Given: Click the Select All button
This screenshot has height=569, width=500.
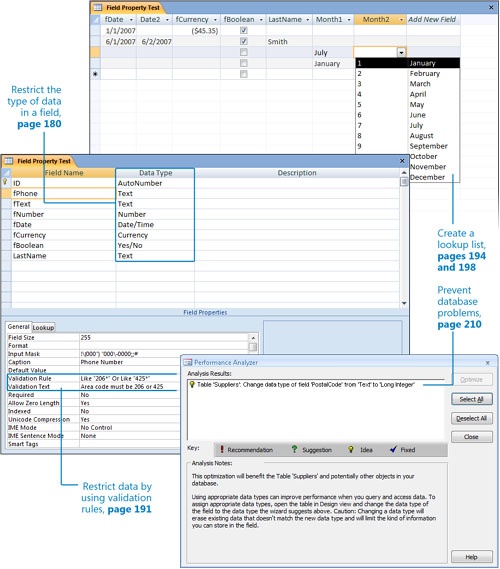Looking at the screenshot, I should (471, 399).
